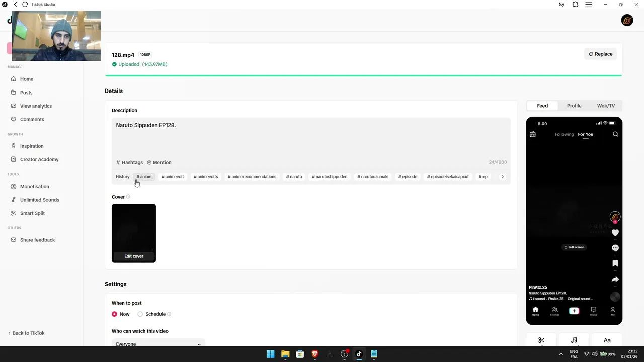Click Full screen button in preview
Screen dimensions: 644x362
(x=574, y=247)
